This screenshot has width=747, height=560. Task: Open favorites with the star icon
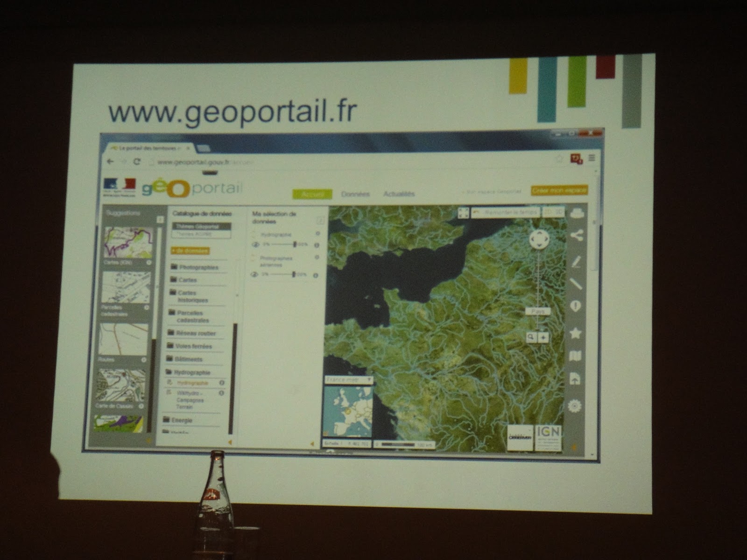pos(576,333)
